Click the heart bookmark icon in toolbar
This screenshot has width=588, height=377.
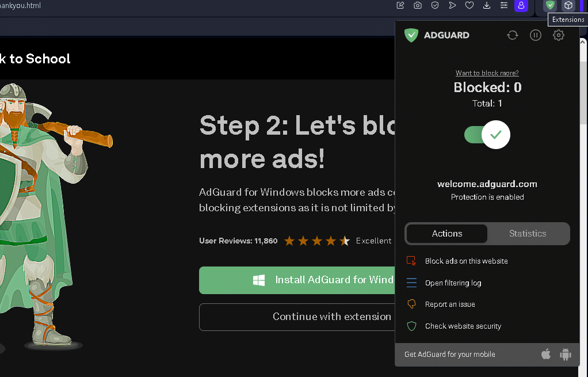469,5
